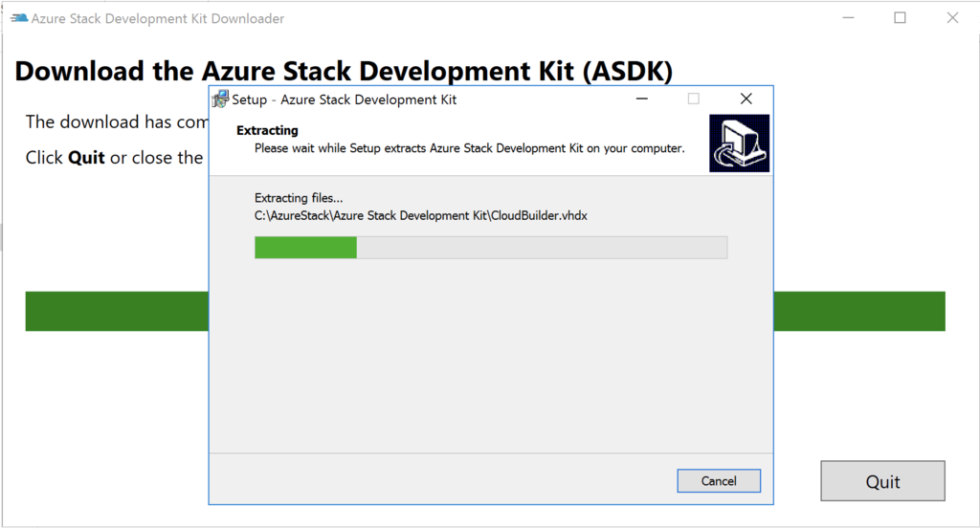Screen dimensions: 980x529
Task: Minimize the ASDK Downloader window
Action: [x=848, y=18]
